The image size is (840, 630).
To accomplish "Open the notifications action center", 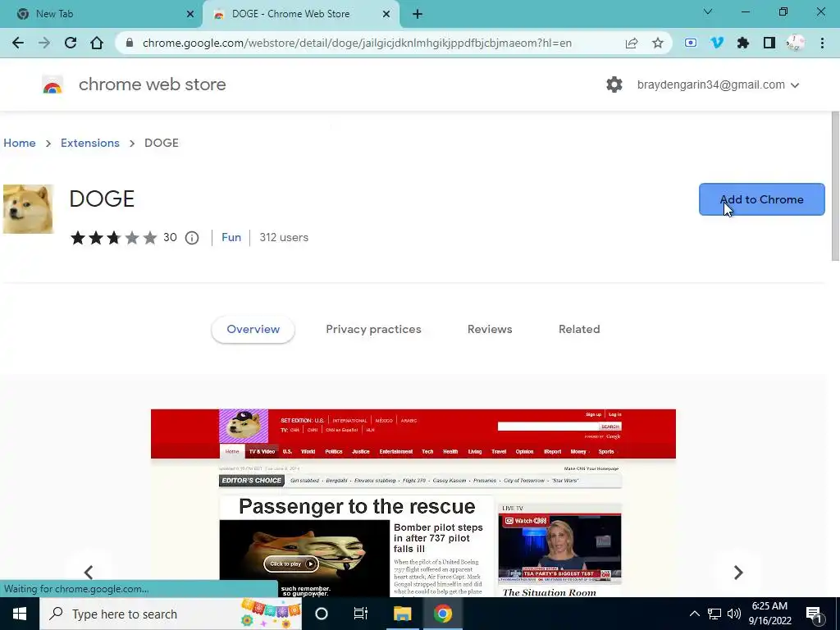I will (815, 614).
